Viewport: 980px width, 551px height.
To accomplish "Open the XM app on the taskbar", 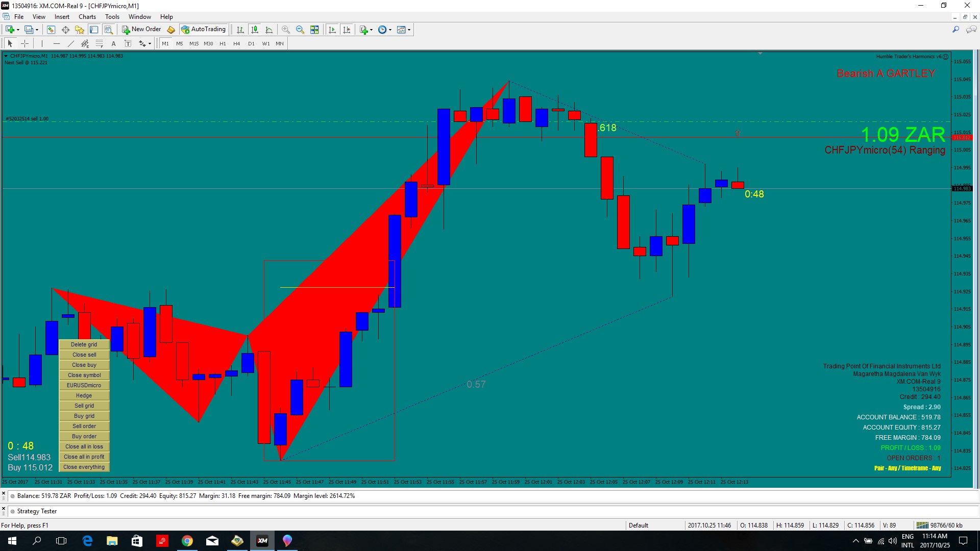I will point(262,541).
